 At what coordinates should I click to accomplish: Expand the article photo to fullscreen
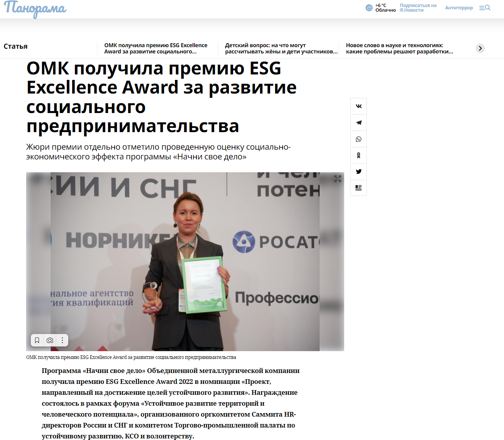(338, 179)
